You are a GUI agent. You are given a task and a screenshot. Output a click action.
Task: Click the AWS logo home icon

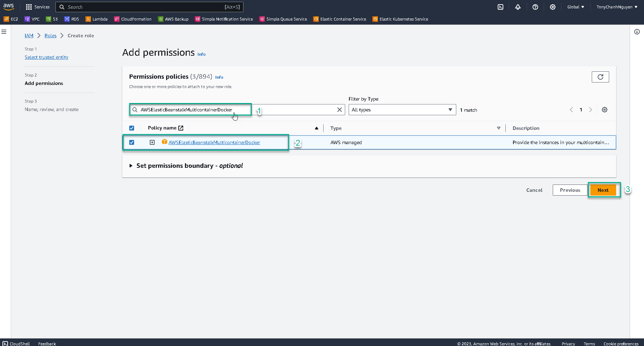click(x=9, y=7)
